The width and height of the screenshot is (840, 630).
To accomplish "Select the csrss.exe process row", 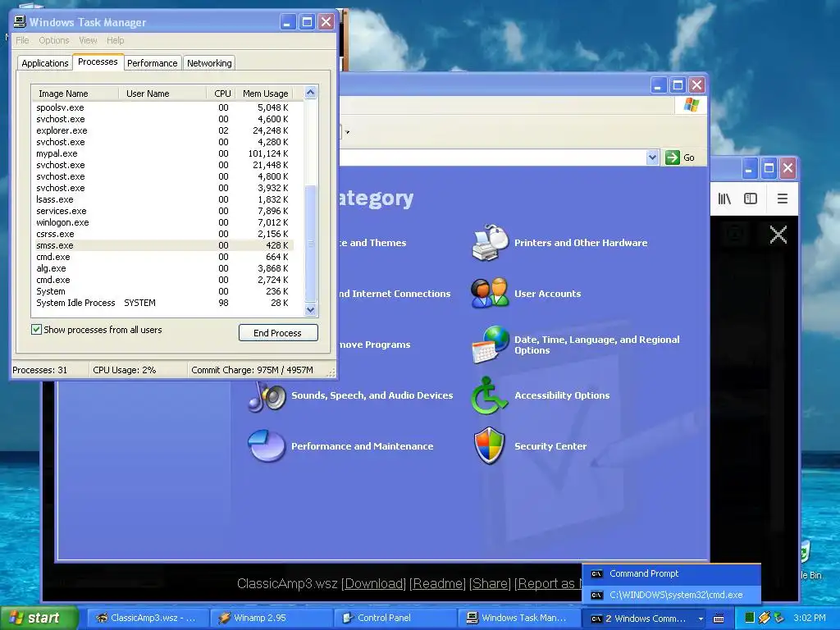I will point(162,234).
